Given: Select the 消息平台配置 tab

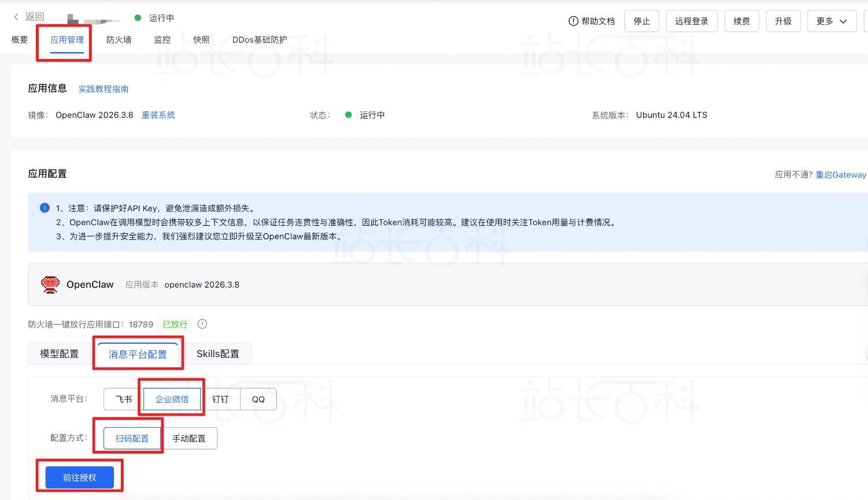Looking at the screenshot, I should (x=138, y=354).
